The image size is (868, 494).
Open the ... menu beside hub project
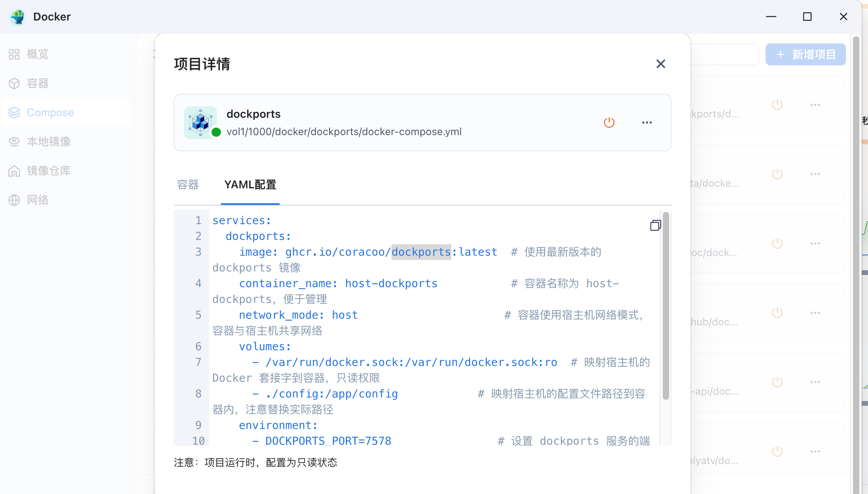click(x=815, y=312)
